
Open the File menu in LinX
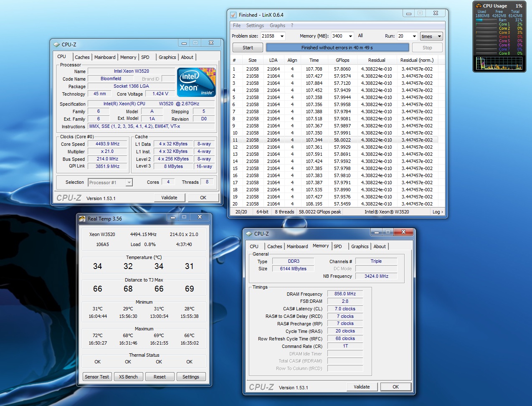coord(237,25)
